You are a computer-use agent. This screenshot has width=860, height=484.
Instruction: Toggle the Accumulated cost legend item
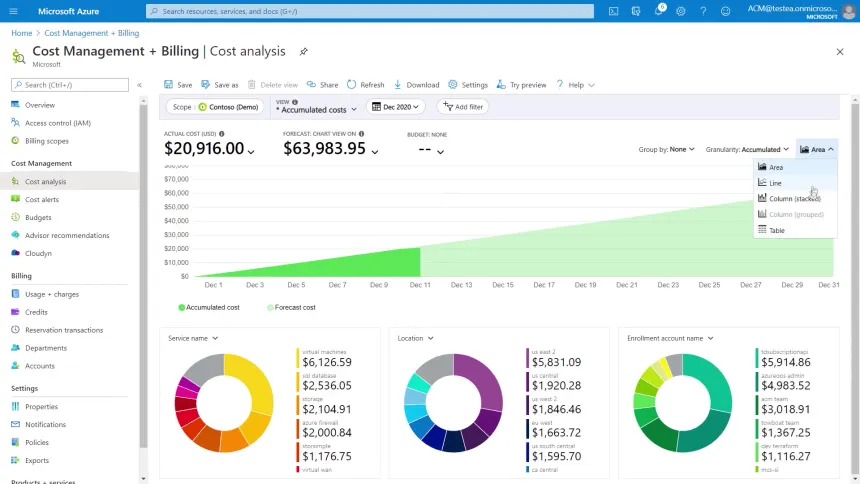(x=209, y=307)
